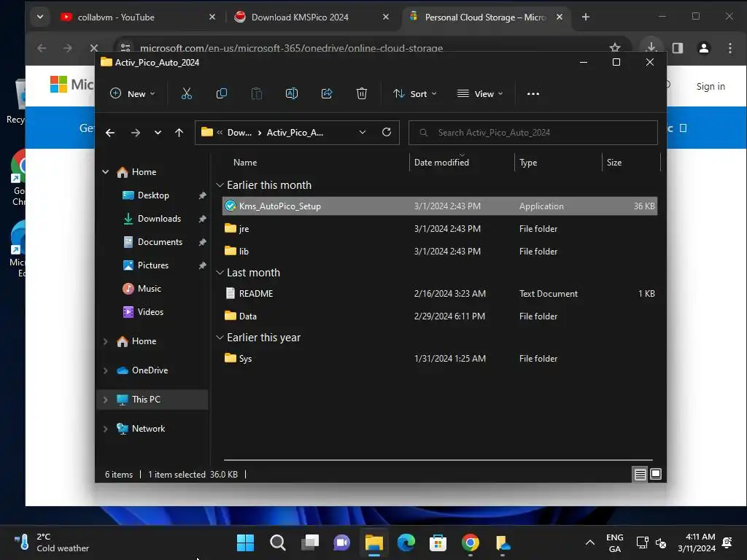The width and height of the screenshot is (747, 560).
Task: Open the Sort dropdown
Action: pyautogui.click(x=415, y=94)
